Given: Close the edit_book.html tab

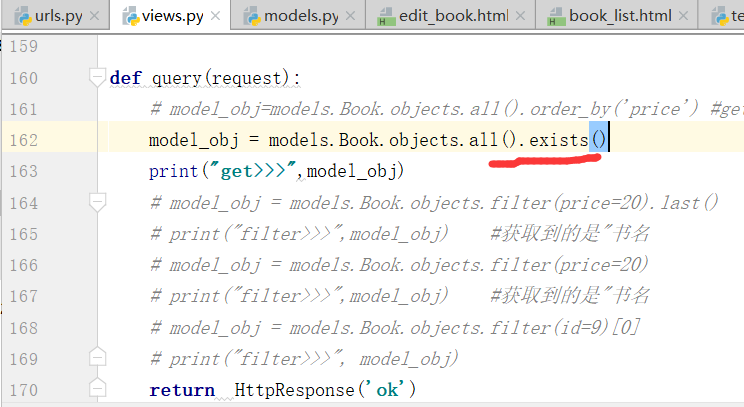Looking at the screenshot, I should click(x=520, y=16).
